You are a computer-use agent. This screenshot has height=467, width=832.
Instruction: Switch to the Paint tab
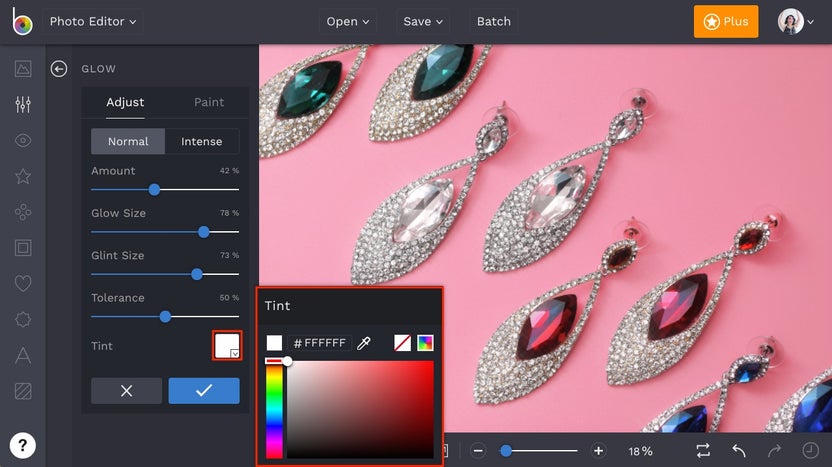point(209,102)
